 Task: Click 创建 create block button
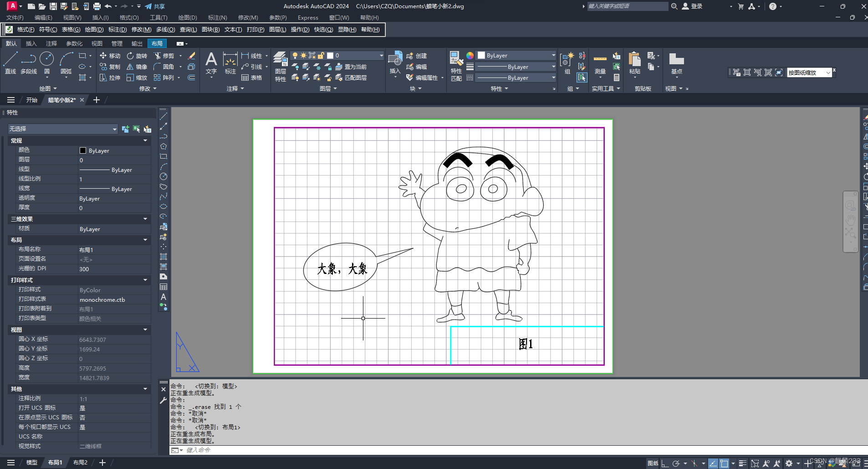click(x=417, y=56)
